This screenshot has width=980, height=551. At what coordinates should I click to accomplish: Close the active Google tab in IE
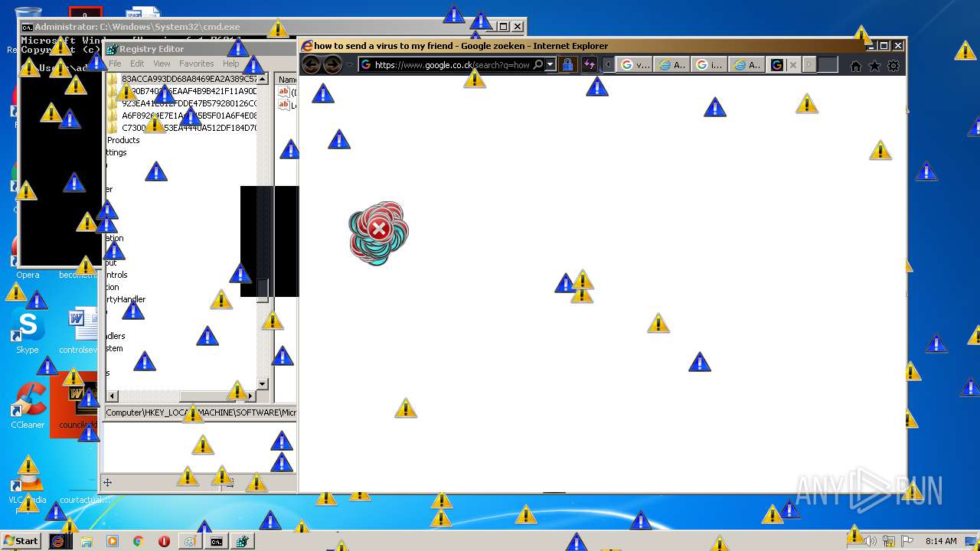793,65
